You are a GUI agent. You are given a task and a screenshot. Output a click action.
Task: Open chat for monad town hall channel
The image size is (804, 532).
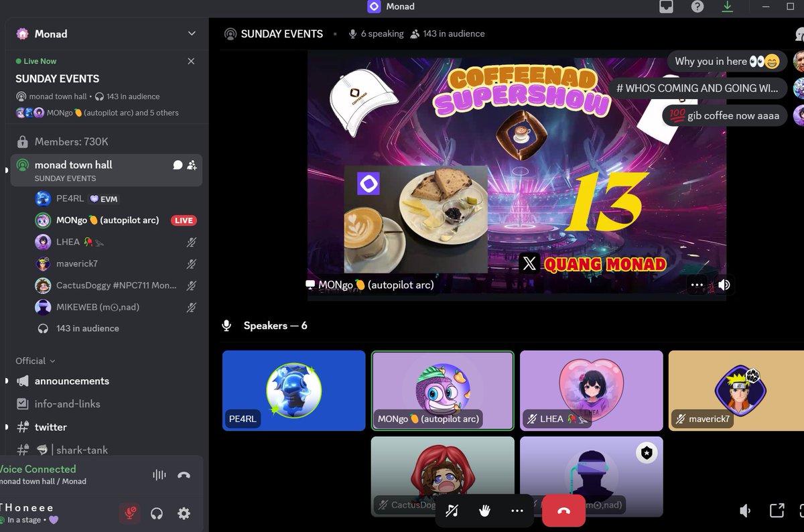[x=178, y=165]
